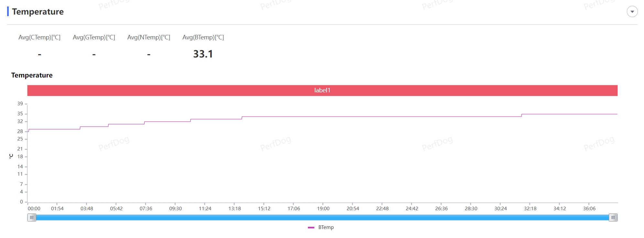Click the Avg(GTemp)[°C] metric label
This screenshot has height=238, width=644.
point(94,37)
